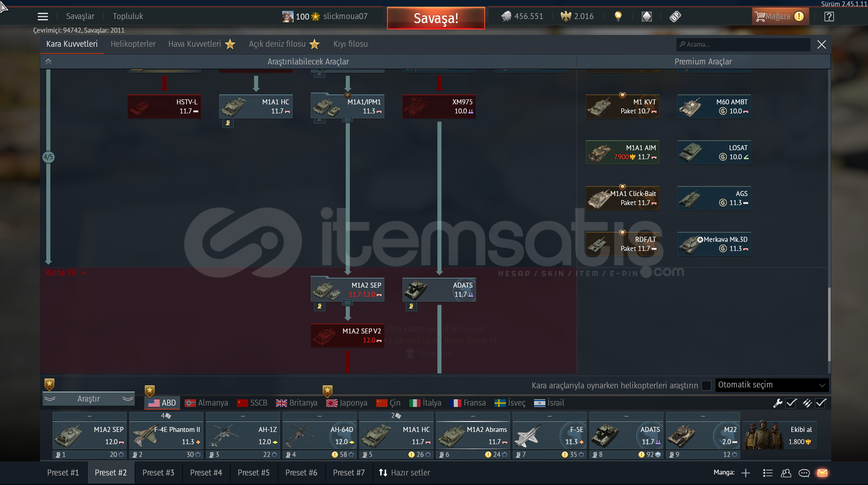Viewport: 868px width, 485px height.
Task: Open the help question mark icon
Action: 829,17
